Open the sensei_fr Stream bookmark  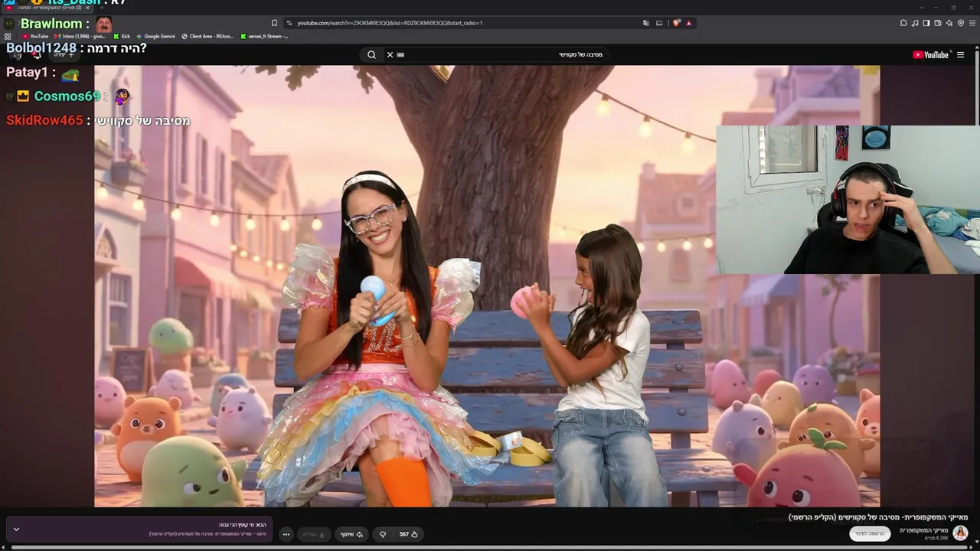(264, 36)
